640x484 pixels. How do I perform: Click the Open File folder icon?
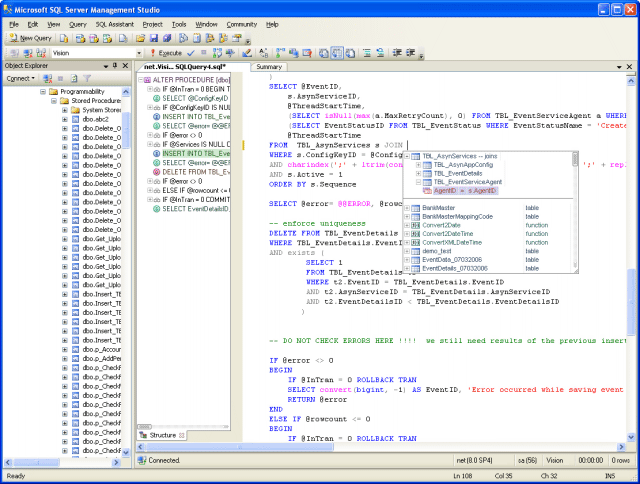(x=140, y=38)
